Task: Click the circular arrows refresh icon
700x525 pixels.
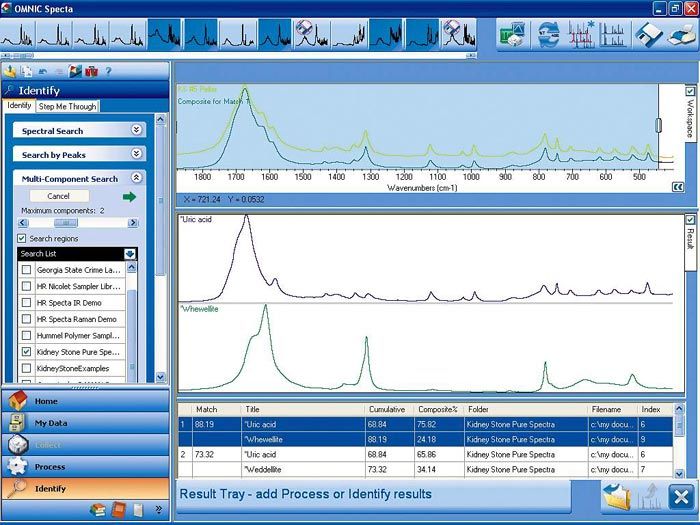Action: 548,34
